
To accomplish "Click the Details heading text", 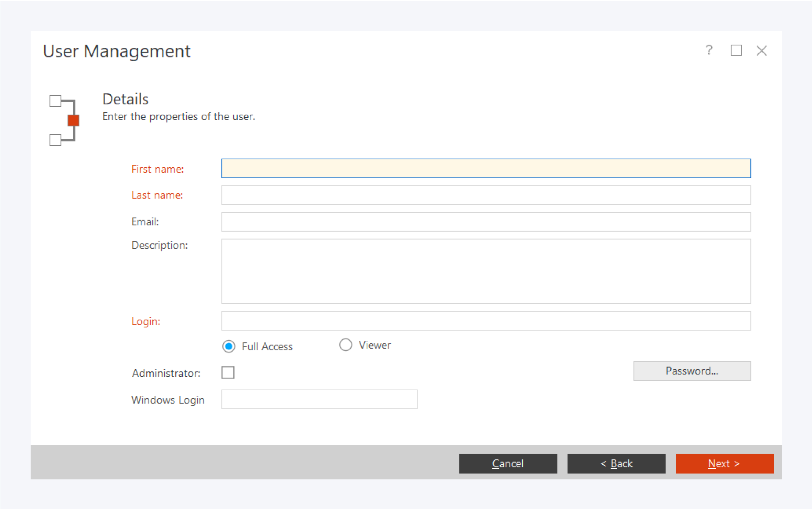I will click(125, 99).
